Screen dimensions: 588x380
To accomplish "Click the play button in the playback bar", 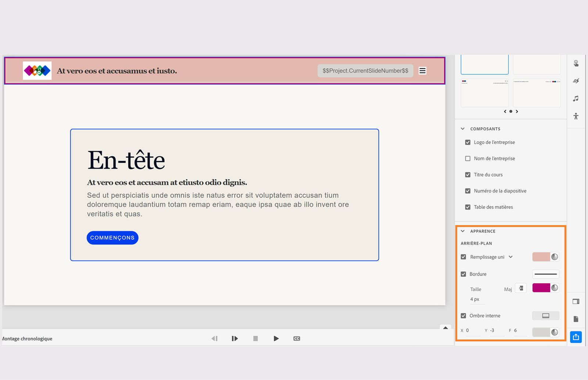I will (276, 338).
